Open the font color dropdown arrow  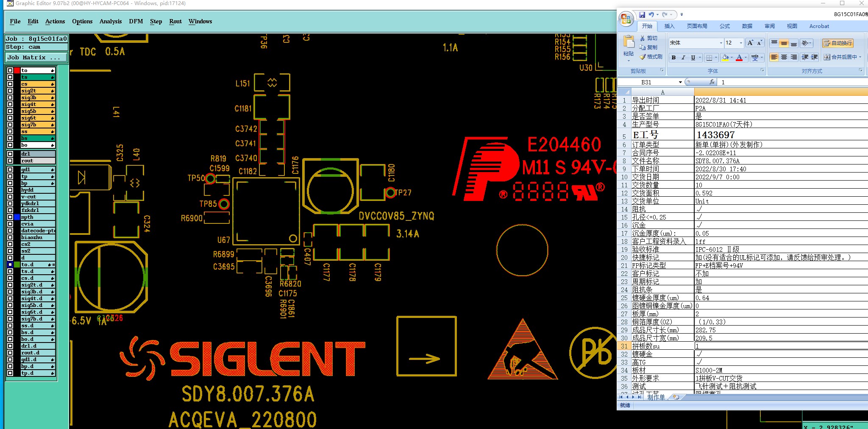(746, 57)
